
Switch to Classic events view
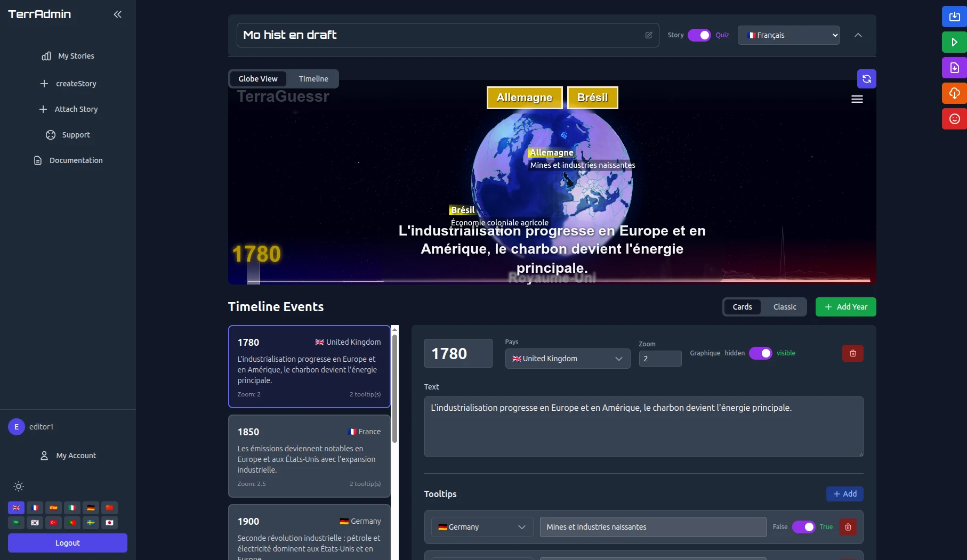785,307
